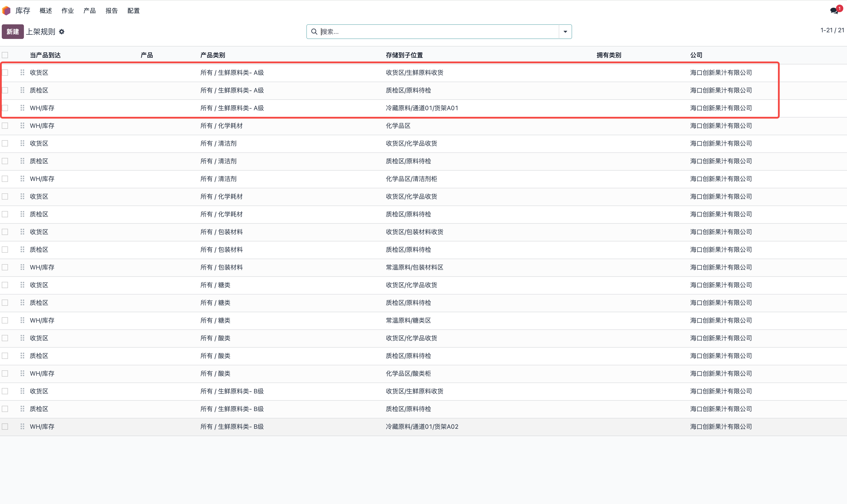Click 海口创新果汁有限公司 in 化学品区/清洁剂柜 row

(x=721, y=179)
